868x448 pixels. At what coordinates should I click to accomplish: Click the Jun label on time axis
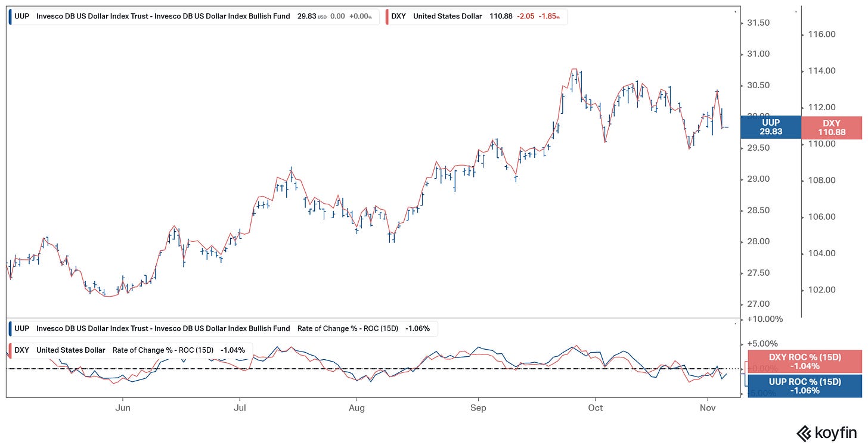point(122,408)
